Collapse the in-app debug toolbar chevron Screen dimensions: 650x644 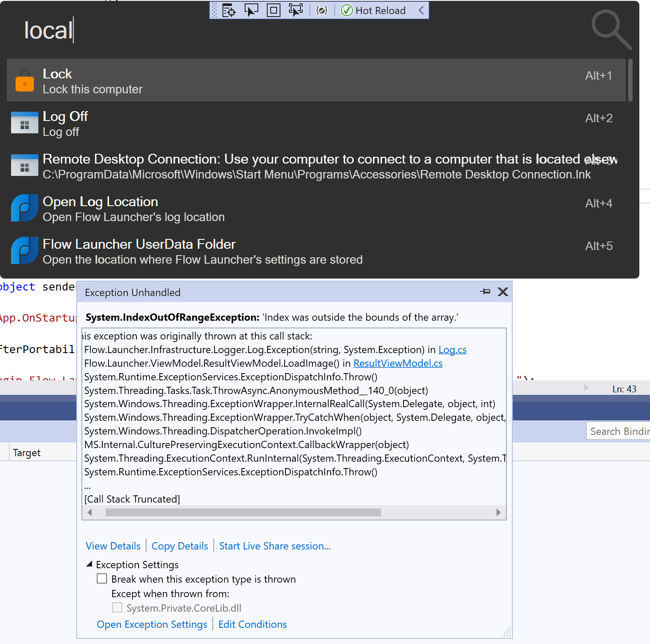(421, 10)
